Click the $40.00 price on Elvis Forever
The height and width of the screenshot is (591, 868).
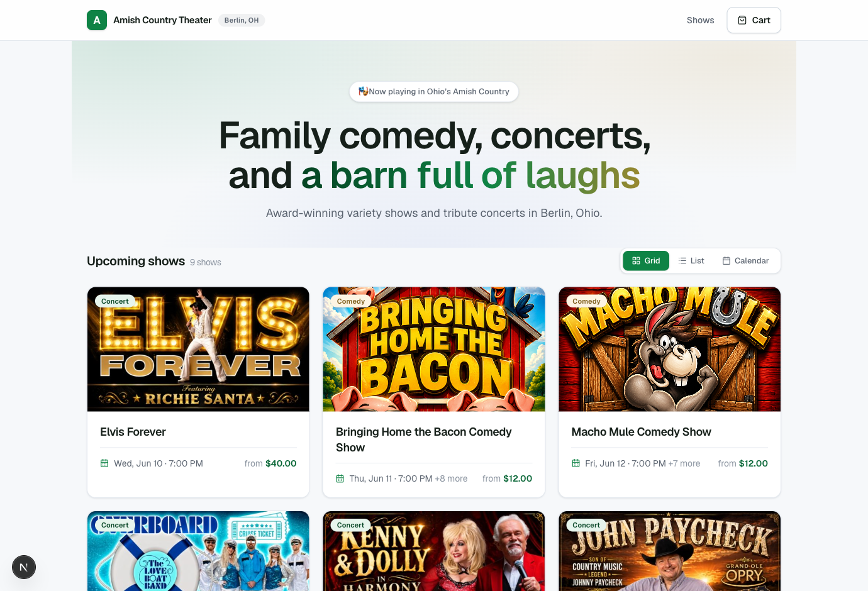(281, 463)
